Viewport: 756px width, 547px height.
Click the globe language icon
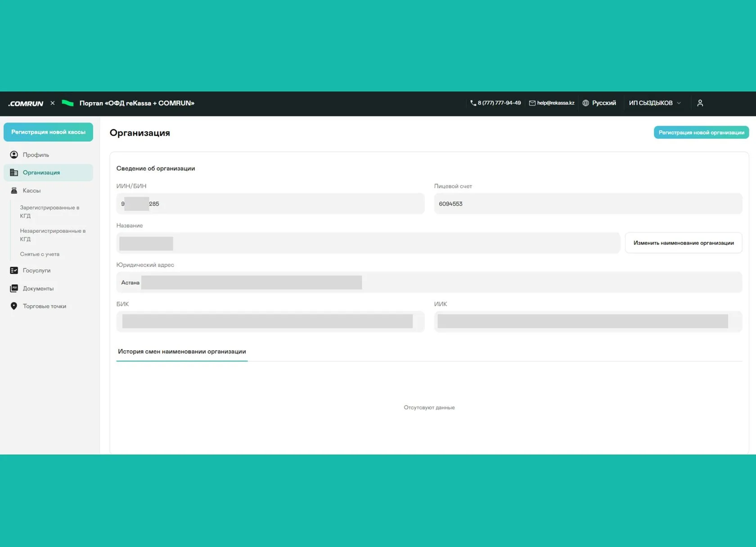pos(585,103)
